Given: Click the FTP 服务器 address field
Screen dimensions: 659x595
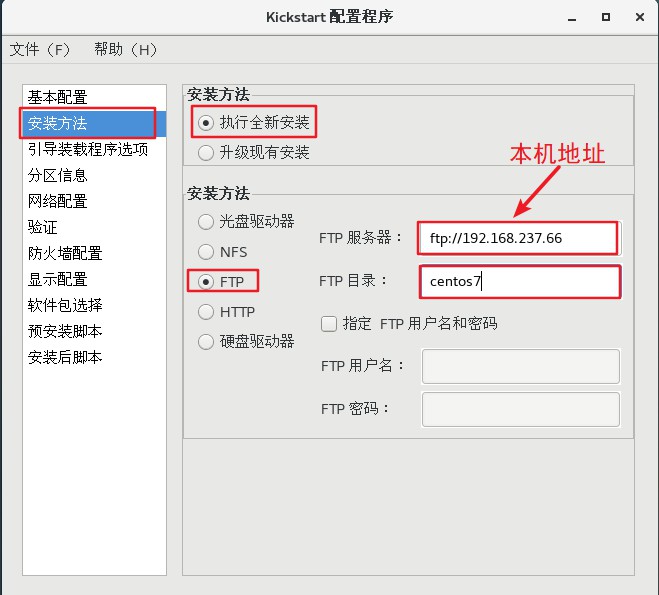Looking at the screenshot, I should click(x=519, y=238).
